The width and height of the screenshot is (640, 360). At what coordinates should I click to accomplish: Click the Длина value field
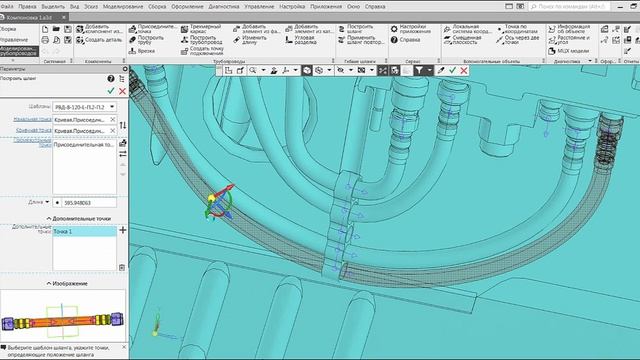[x=89, y=203]
